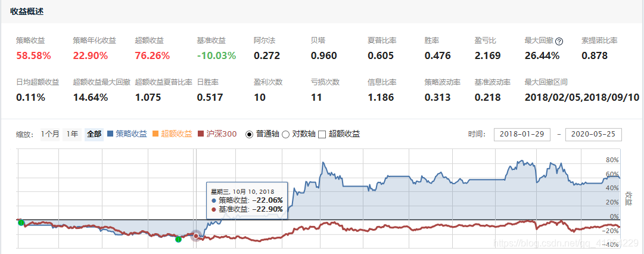
Task: Click the 策略年化收益 value 22.90%
Action: (91, 56)
